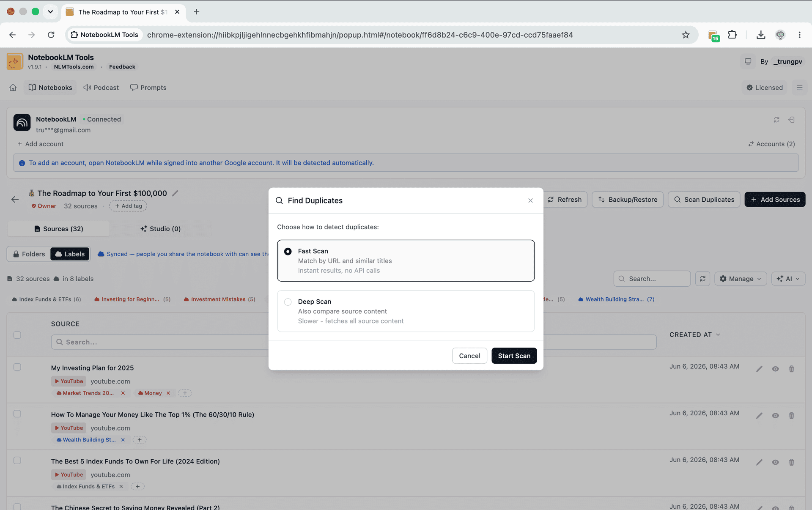Viewport: 812px width, 510px height.
Task: Rename the notebook with pencil icon
Action: (x=175, y=193)
